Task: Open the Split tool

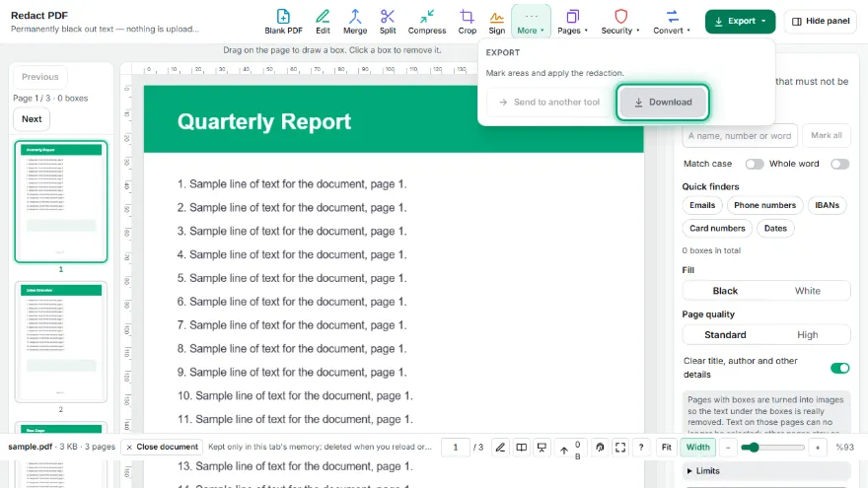Action: (x=388, y=22)
